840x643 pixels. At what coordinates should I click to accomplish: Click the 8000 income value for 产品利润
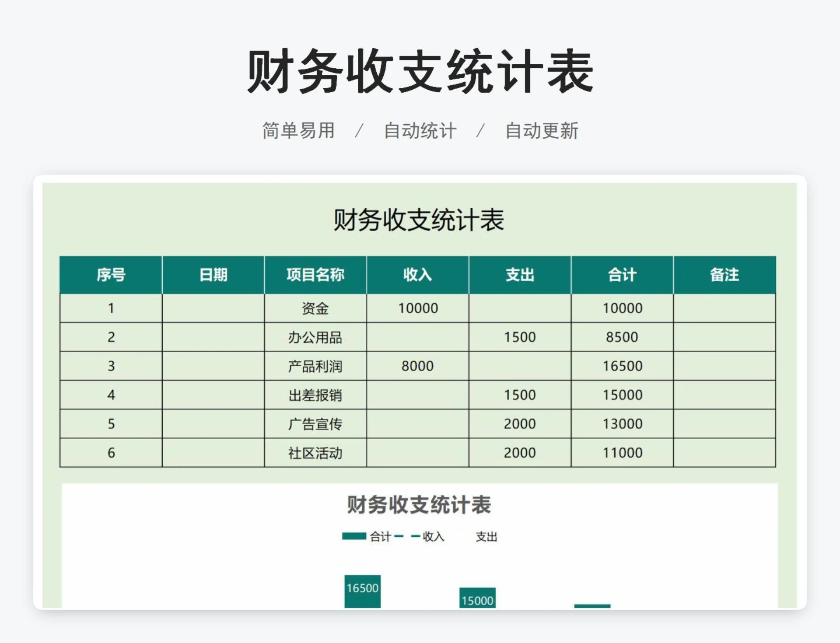coord(417,366)
